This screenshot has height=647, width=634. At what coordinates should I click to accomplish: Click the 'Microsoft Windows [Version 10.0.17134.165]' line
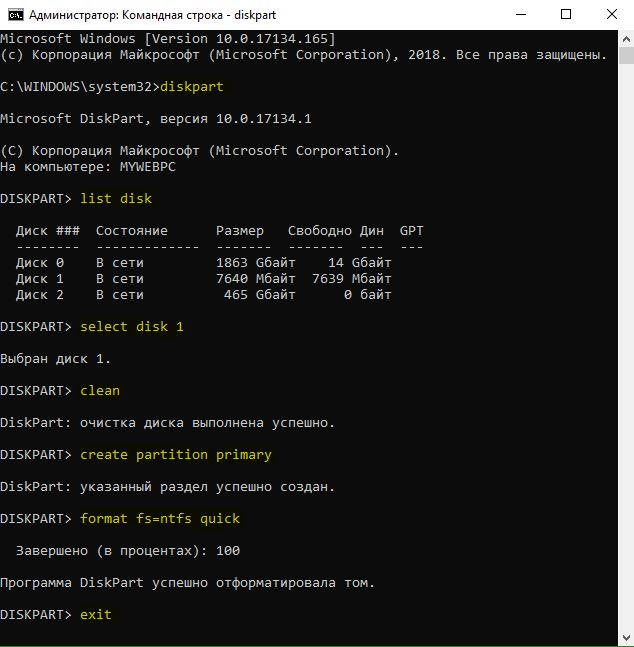pyautogui.click(x=168, y=39)
